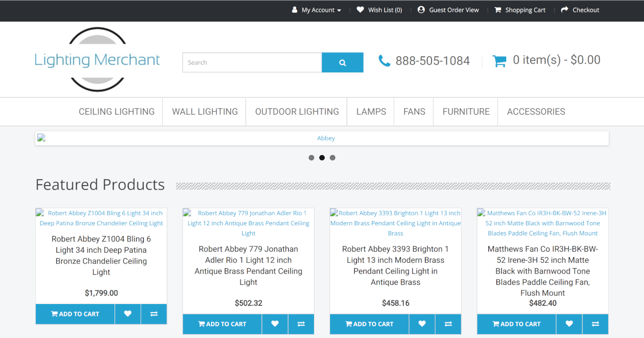The width and height of the screenshot is (644, 338).
Task: Click the phone icon beside 888-505-1084
Action: tap(384, 61)
